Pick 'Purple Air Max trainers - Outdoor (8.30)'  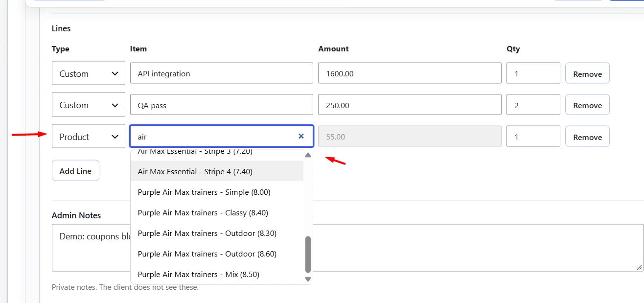[217, 233]
